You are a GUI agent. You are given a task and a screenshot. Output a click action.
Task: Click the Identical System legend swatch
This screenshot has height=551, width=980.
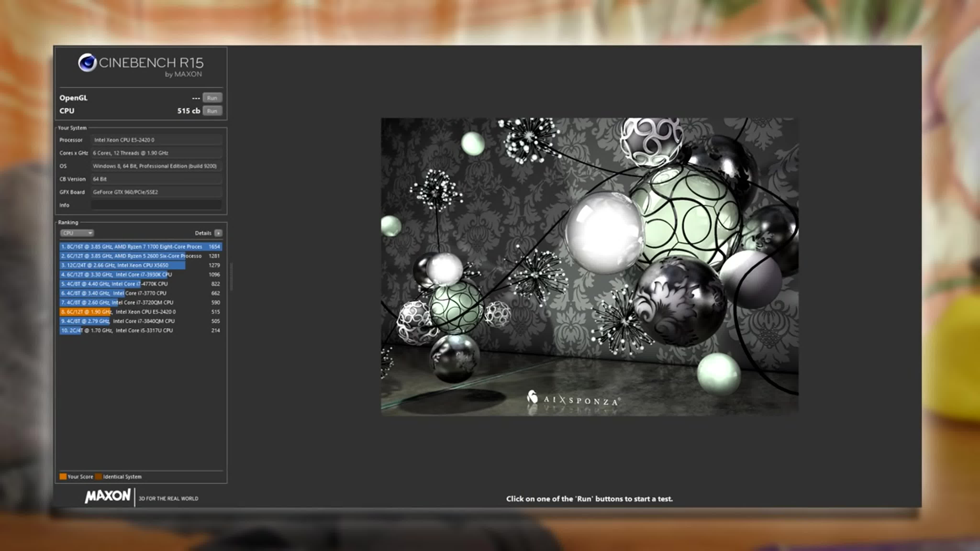[x=99, y=476]
